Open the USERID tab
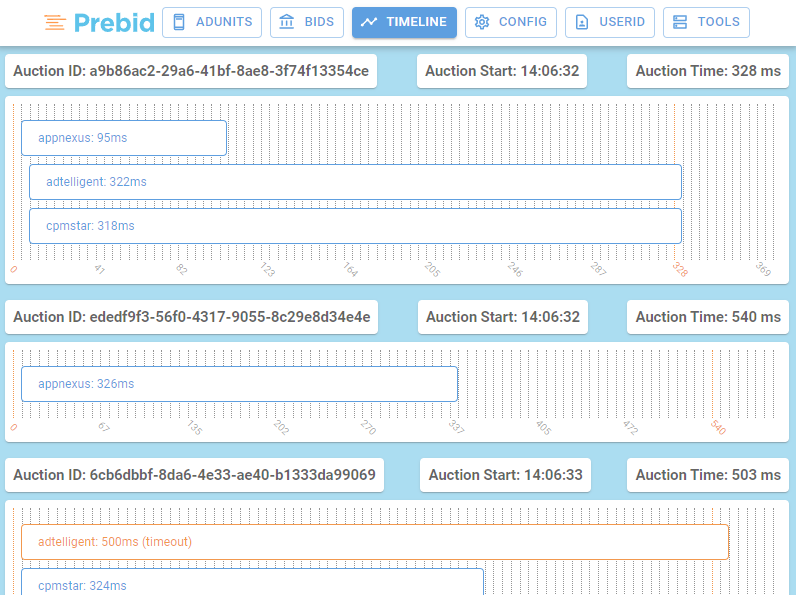The height and width of the screenshot is (595, 796). 610,22
